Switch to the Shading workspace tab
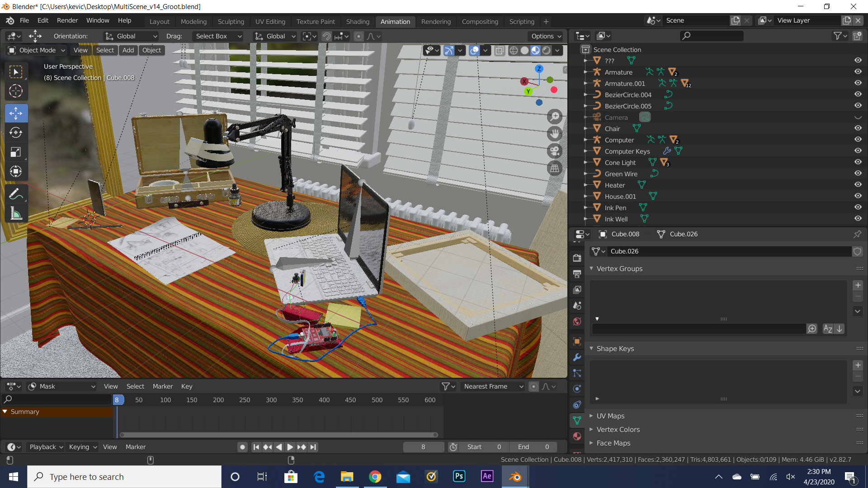868x488 pixels. tap(358, 22)
